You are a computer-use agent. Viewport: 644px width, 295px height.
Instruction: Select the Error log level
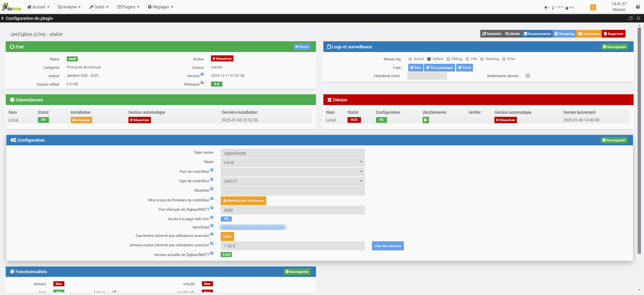click(503, 59)
